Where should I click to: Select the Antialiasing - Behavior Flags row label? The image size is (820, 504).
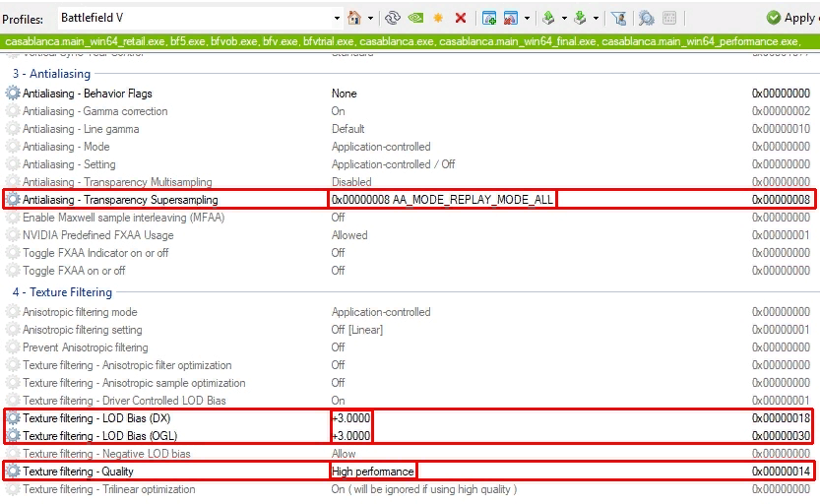[x=88, y=94]
